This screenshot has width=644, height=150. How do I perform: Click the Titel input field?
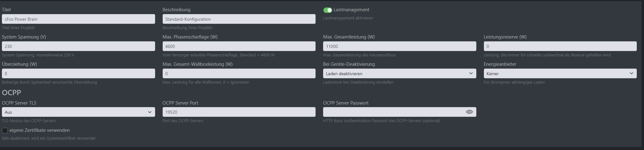[x=78, y=19]
